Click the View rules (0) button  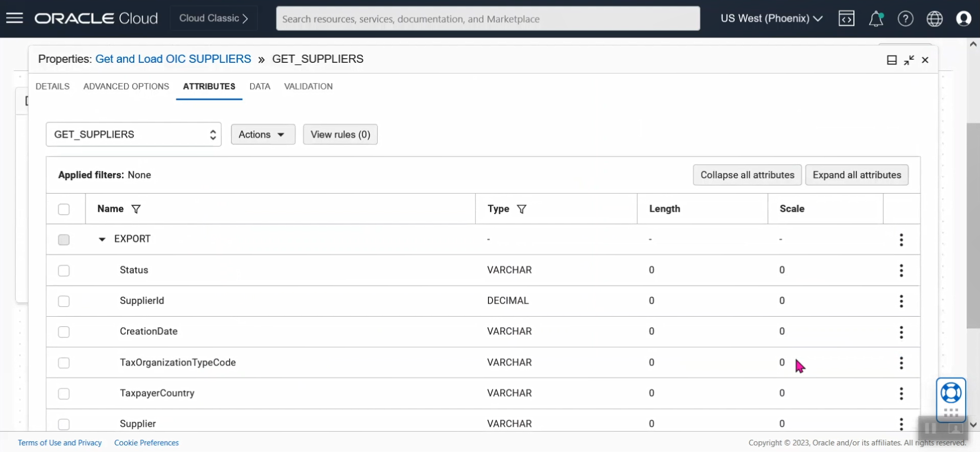(x=340, y=134)
